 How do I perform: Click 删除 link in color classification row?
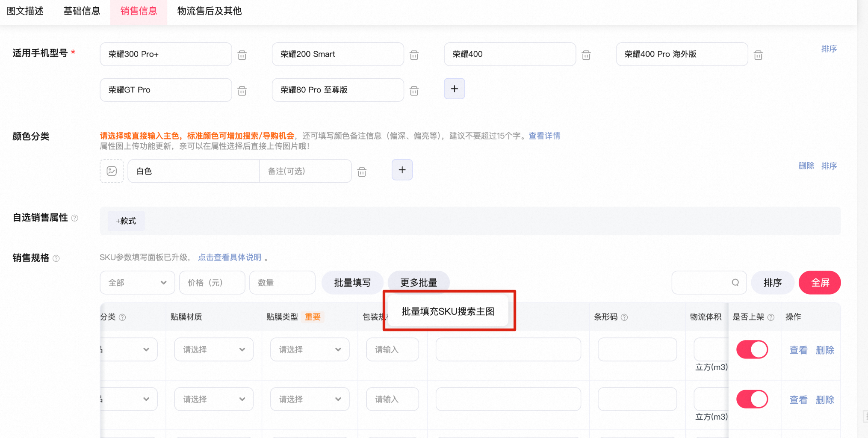(806, 166)
